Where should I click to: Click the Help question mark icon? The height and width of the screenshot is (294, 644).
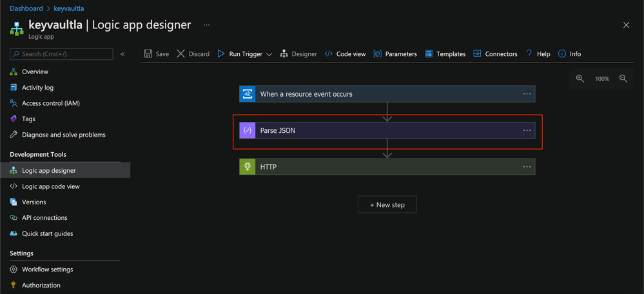[529, 54]
